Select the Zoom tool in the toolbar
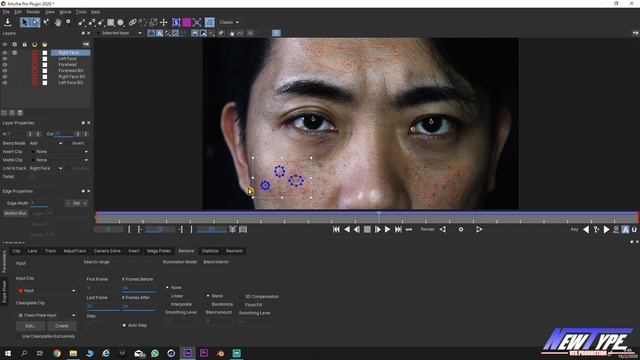 click(68, 22)
